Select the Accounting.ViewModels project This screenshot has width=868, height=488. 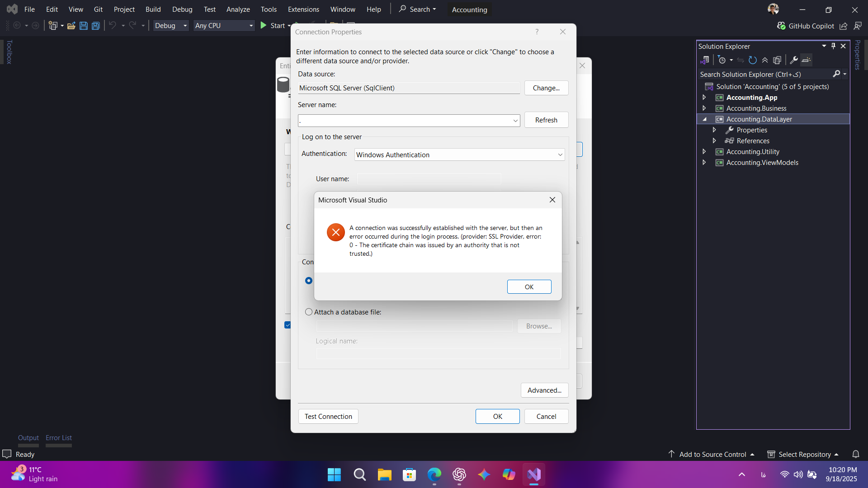coord(762,163)
